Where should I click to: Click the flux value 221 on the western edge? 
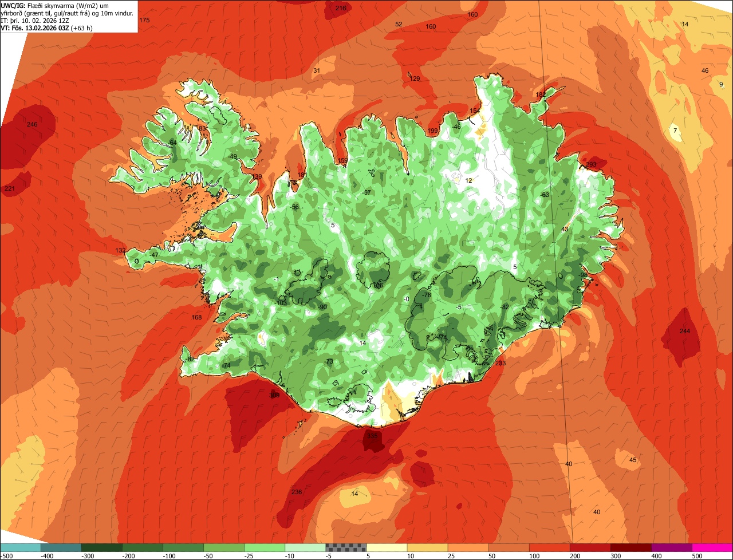point(10,188)
